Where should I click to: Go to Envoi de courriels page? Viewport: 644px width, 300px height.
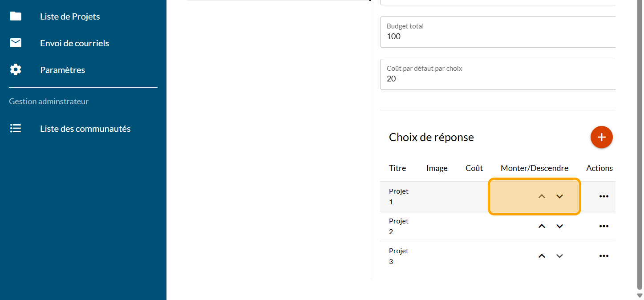(x=74, y=43)
